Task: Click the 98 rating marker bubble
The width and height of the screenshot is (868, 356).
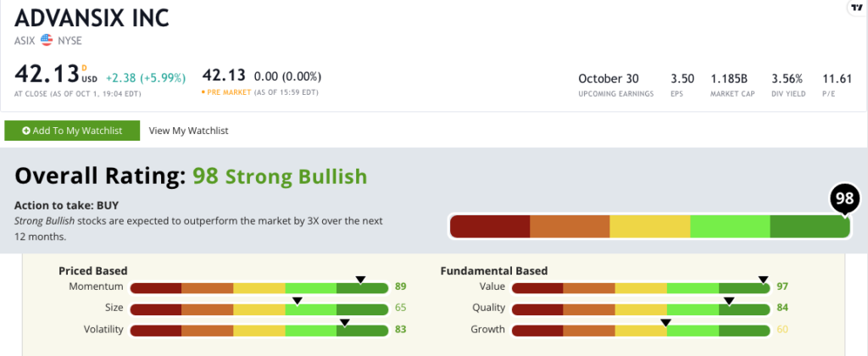Action: tap(844, 200)
